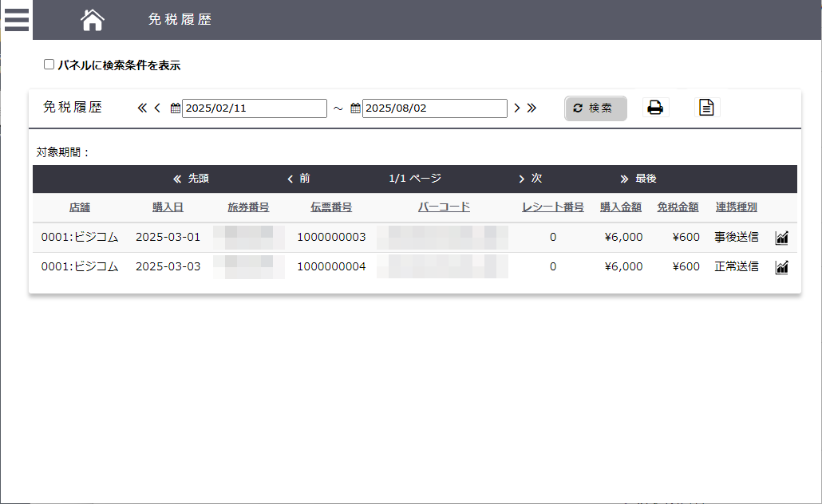Viewport: 822px width, 504px height.
Task: Click ¥600 tax-free amount in 1000000004 row
Action: [686, 266]
